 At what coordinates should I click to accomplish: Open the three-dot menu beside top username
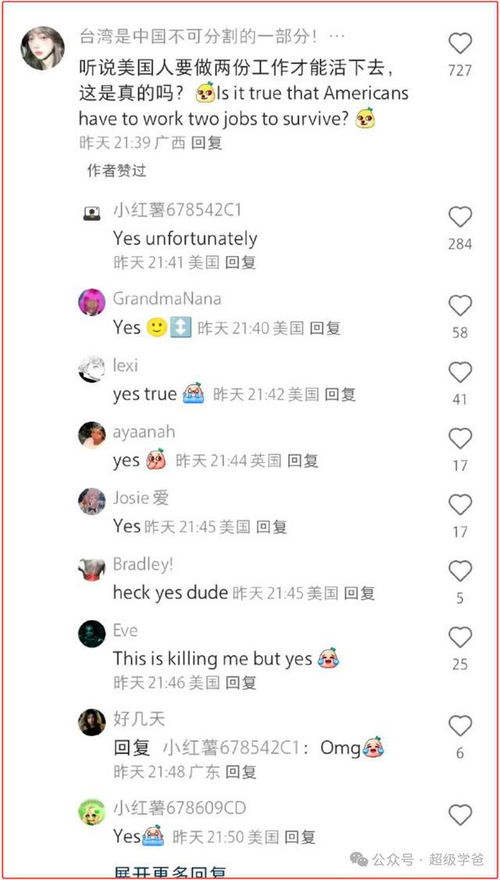[336, 38]
